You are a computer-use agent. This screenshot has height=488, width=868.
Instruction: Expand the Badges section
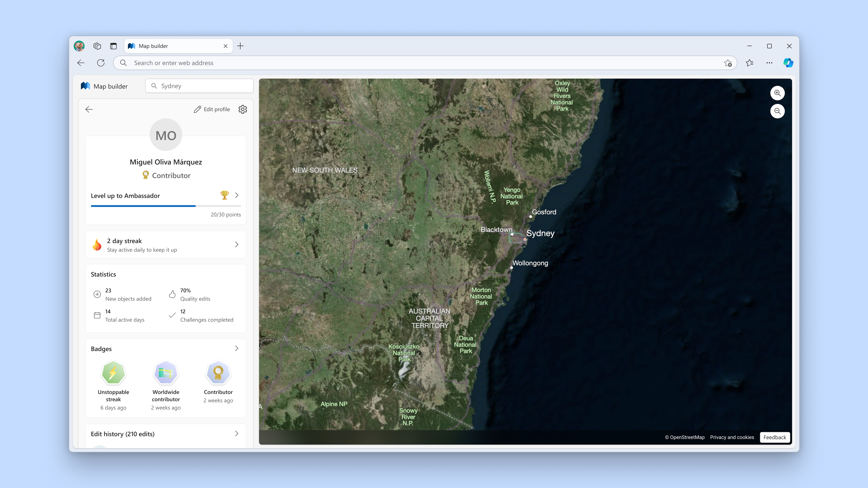coord(236,349)
